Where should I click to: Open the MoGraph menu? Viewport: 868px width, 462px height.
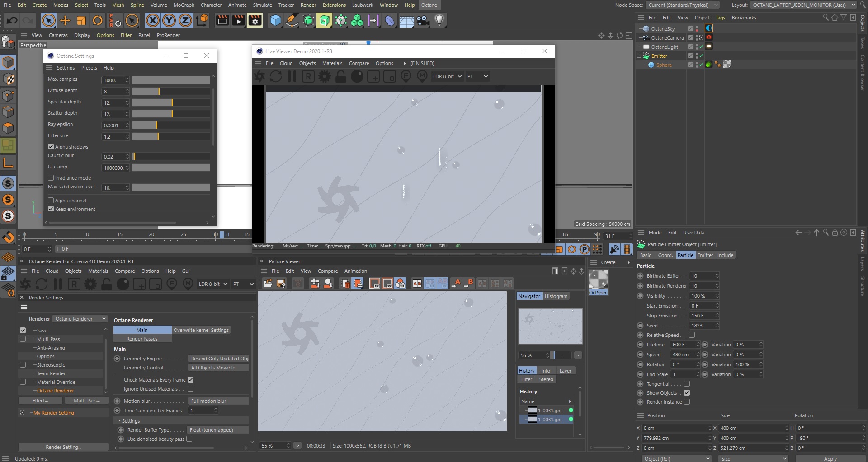[x=184, y=5]
